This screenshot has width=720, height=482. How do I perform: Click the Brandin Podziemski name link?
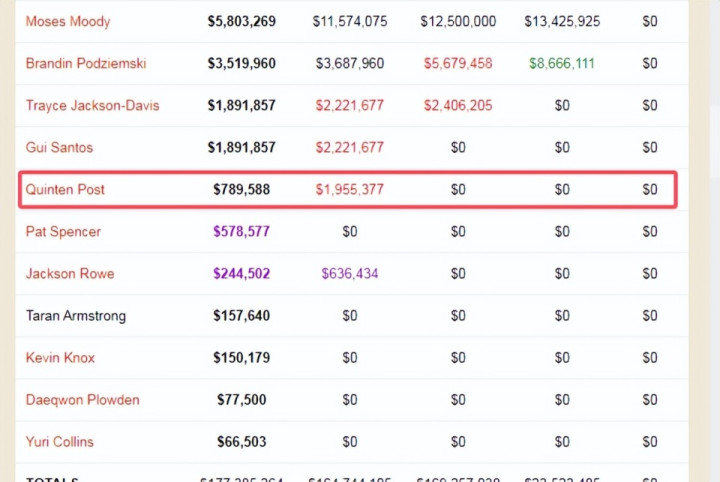[86, 63]
